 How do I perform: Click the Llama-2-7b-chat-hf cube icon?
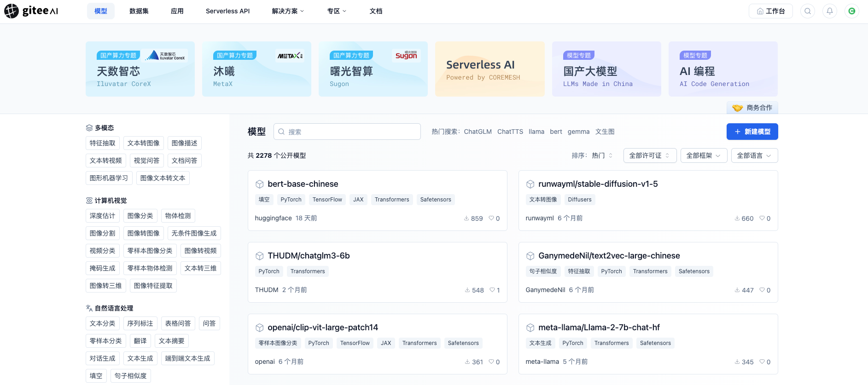tap(530, 328)
